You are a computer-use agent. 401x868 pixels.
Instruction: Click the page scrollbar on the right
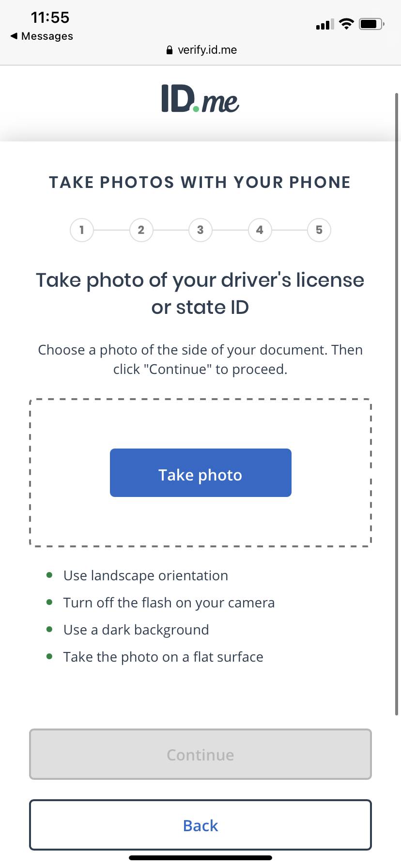tap(397, 402)
